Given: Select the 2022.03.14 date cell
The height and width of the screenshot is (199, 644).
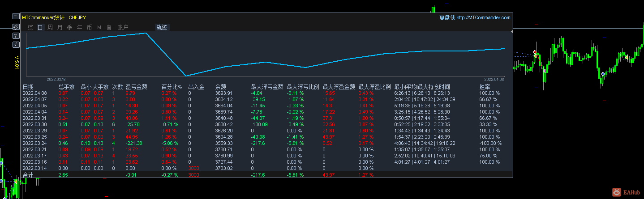Looking at the screenshot, I should click(x=34, y=168).
